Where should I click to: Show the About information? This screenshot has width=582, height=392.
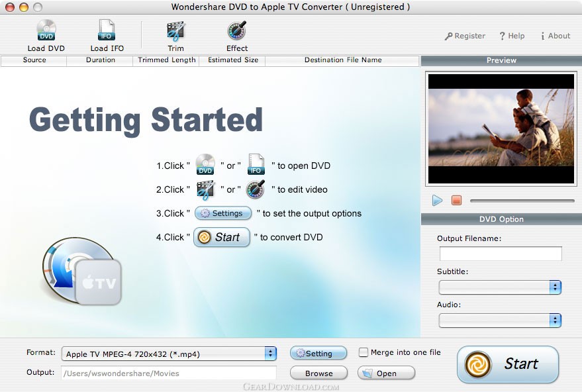click(556, 36)
